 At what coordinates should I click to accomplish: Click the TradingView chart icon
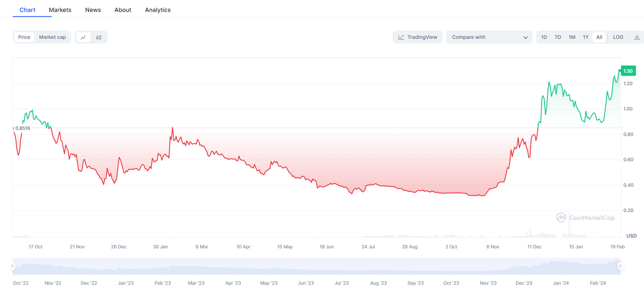click(x=401, y=37)
